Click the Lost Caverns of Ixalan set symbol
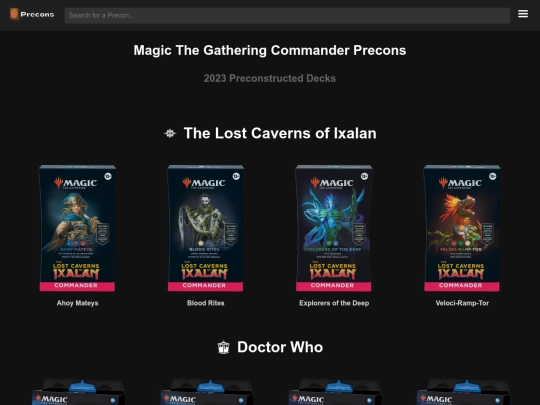The image size is (540, 405). pyautogui.click(x=170, y=133)
